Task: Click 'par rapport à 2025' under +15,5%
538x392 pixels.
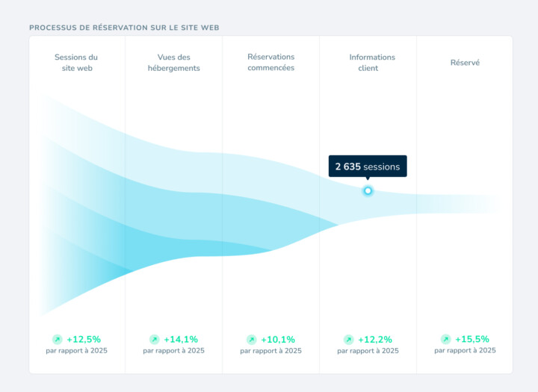Action: coord(465,350)
